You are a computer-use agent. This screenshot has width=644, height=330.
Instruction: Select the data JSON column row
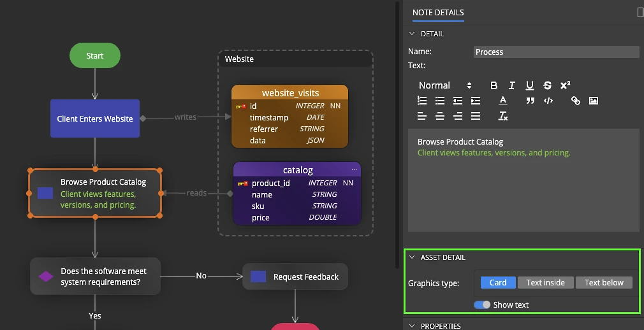[x=290, y=140]
